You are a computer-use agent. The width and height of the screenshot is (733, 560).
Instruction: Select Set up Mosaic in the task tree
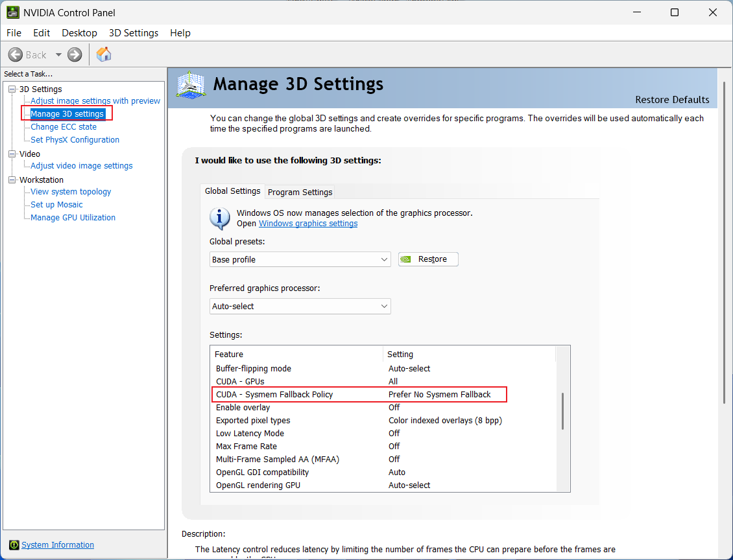(x=56, y=204)
